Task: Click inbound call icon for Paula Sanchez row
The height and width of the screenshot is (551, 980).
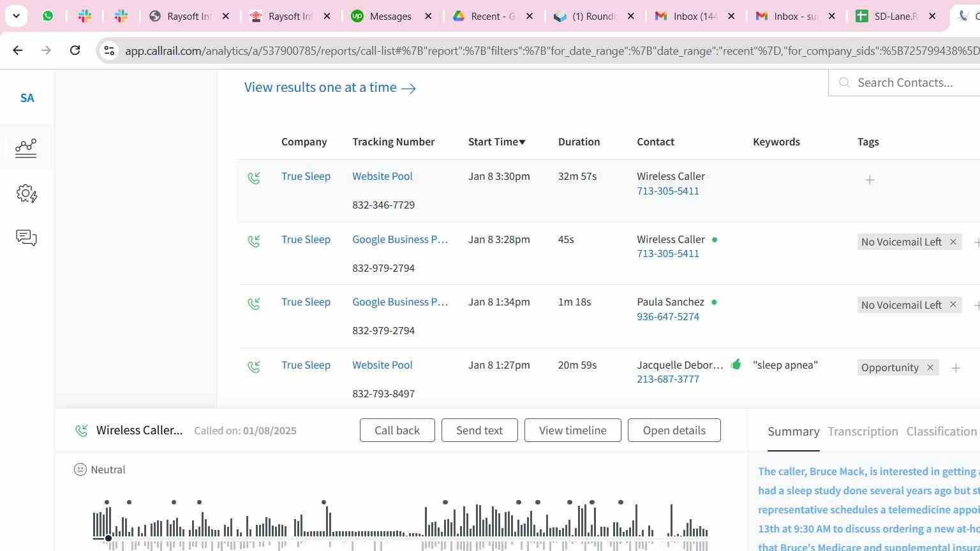Action: [254, 304]
